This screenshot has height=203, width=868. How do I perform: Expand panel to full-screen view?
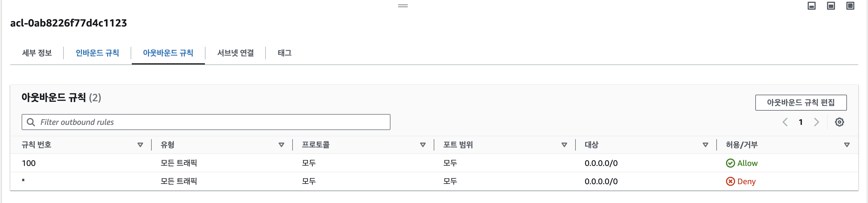pyautogui.click(x=850, y=6)
